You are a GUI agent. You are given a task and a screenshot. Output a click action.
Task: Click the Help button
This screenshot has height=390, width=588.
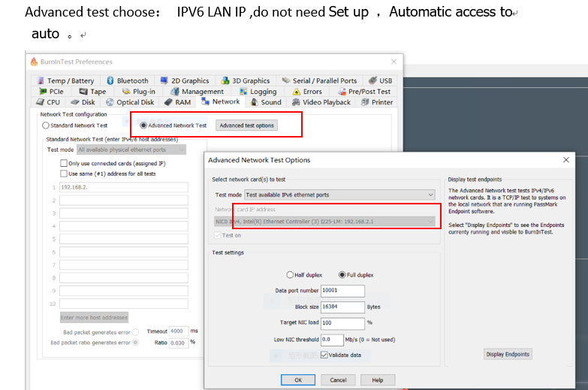point(378,380)
